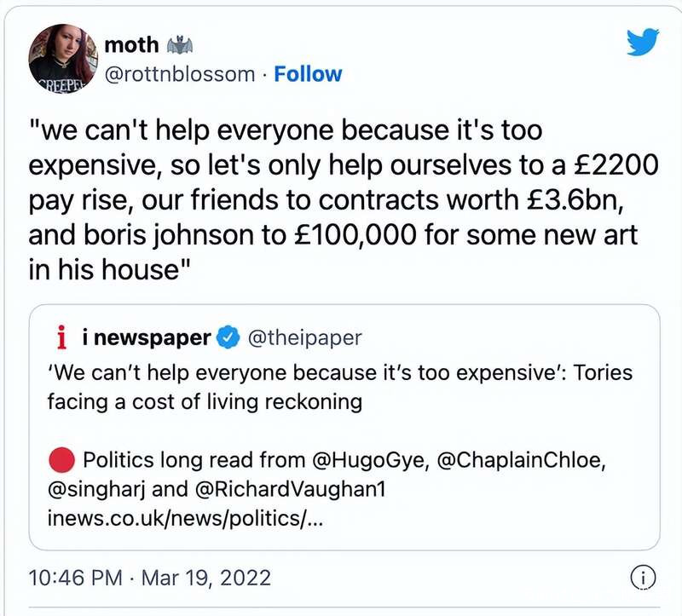Click the red i newspaper logo
Image resolution: width=682 pixels, height=616 pixels.
[61, 339]
